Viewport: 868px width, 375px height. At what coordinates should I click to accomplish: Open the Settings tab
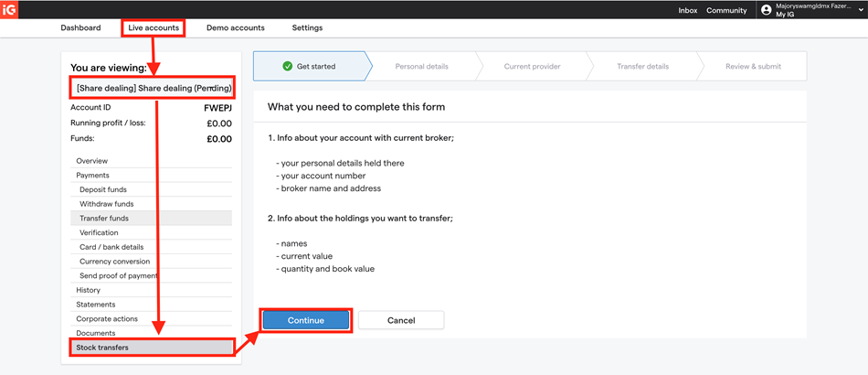307,27
